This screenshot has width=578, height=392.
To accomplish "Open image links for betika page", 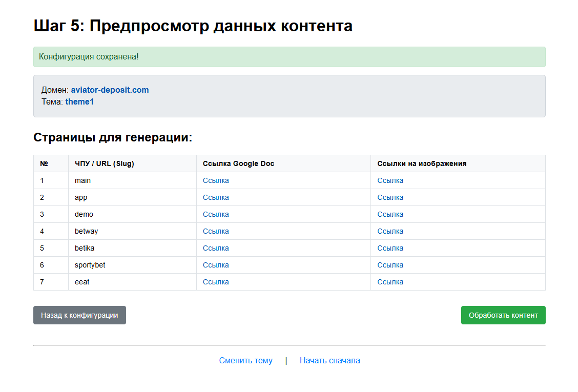I will coord(390,248).
